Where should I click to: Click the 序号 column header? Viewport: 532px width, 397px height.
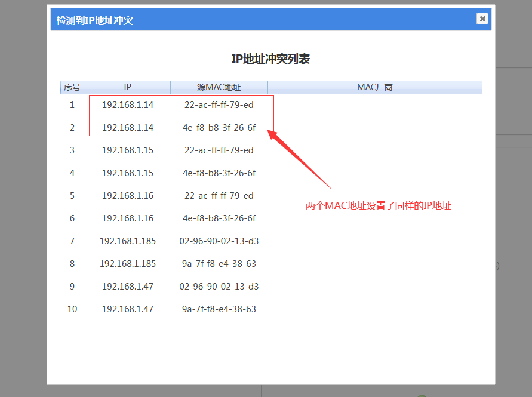coord(72,87)
